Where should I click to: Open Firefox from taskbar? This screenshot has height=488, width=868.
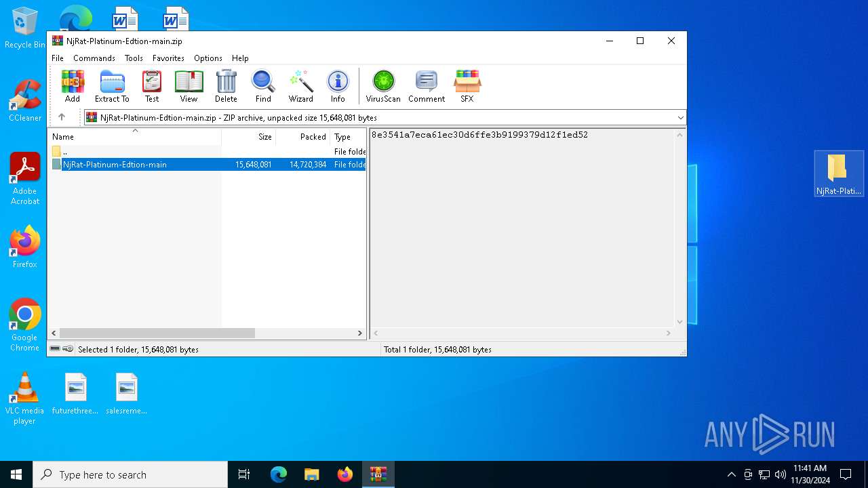(x=345, y=474)
